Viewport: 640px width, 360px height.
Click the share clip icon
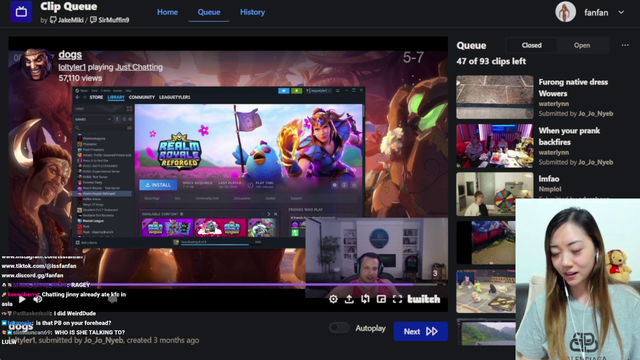point(349,299)
